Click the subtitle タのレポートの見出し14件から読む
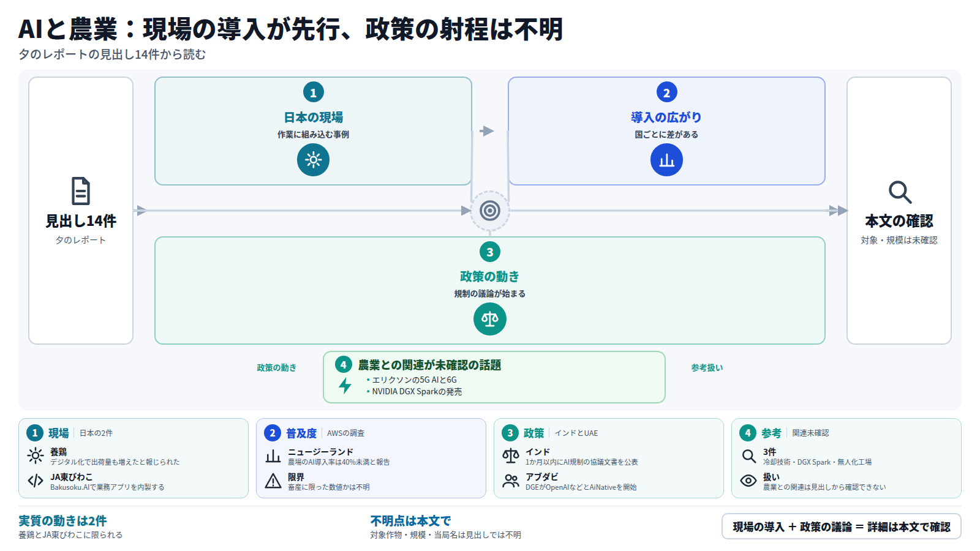Screen dimensions: 980x551 pyautogui.click(x=112, y=54)
